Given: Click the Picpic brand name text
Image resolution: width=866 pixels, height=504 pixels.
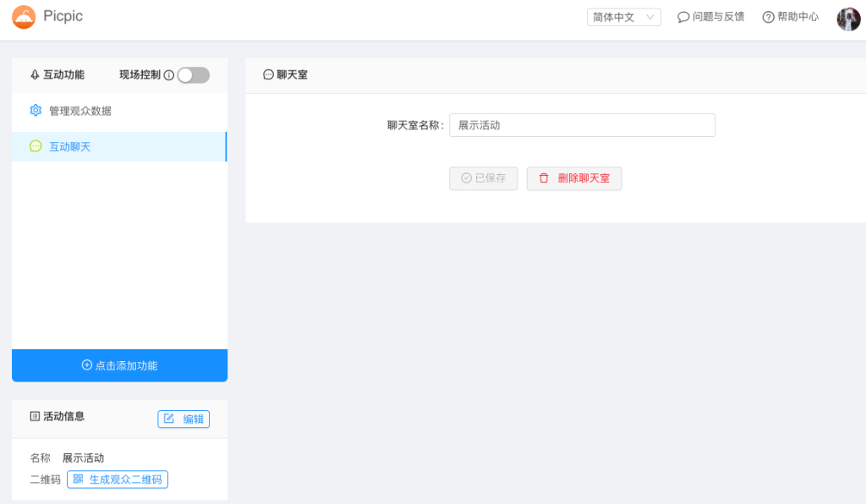Looking at the screenshot, I should [x=63, y=16].
